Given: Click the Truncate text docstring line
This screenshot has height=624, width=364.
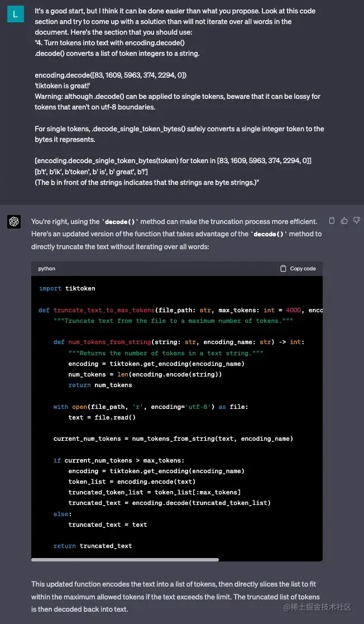Looking at the screenshot, I should pyautogui.click(x=174, y=321).
